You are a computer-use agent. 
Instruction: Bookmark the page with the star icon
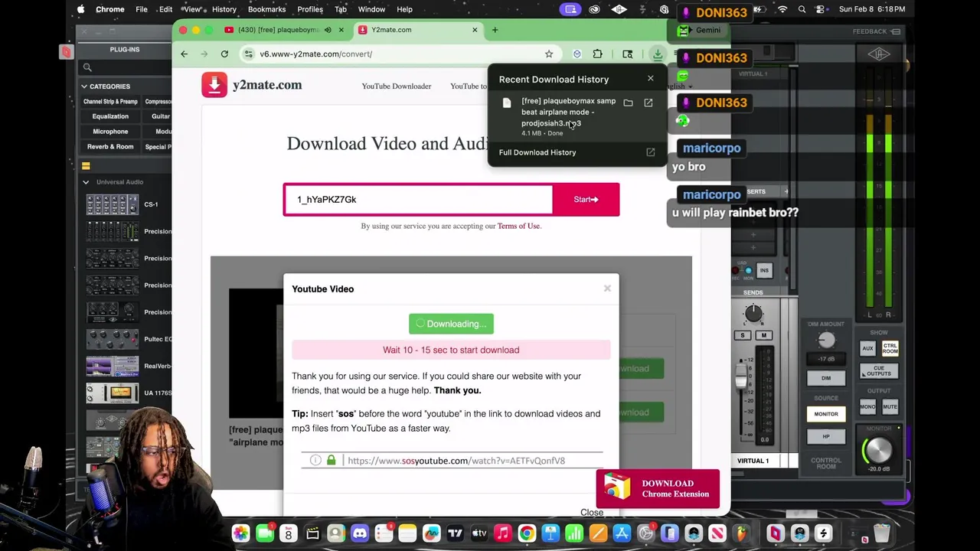(x=549, y=54)
